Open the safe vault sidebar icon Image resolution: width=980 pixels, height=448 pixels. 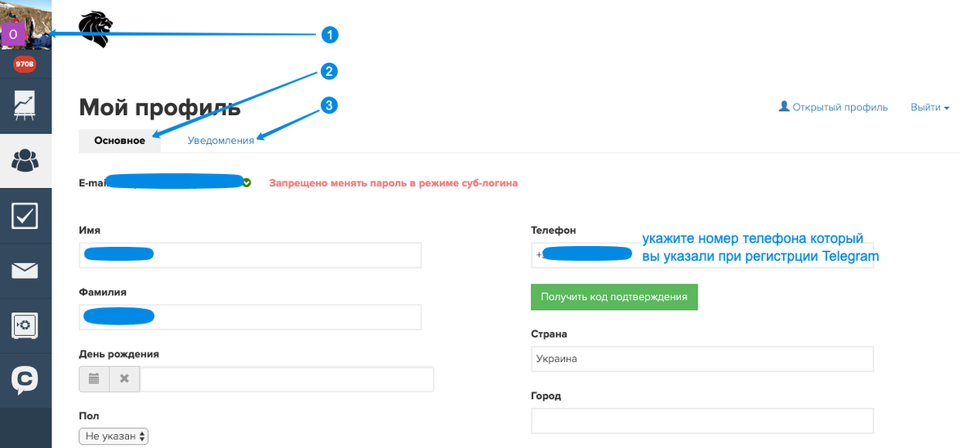[x=25, y=325]
